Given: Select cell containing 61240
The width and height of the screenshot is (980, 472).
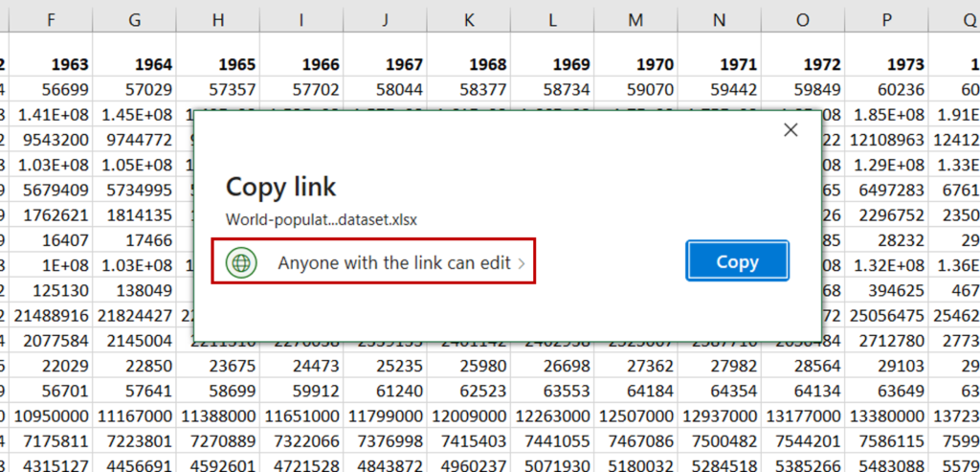Looking at the screenshot, I should coord(385,391).
